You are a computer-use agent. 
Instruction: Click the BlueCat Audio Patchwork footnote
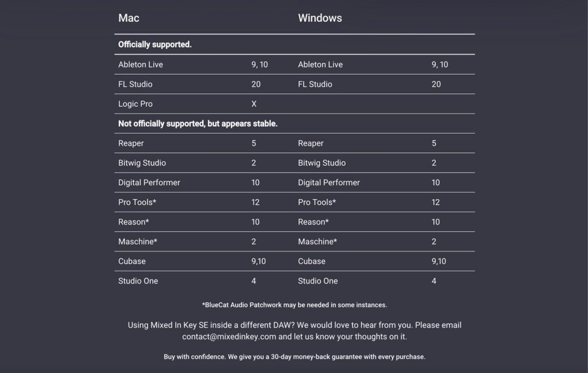[294, 305]
